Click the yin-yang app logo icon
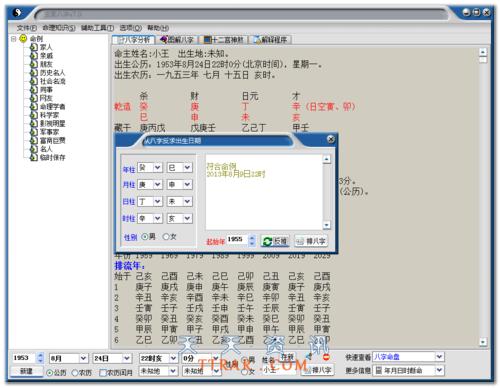Screen dimensions: 500x388 click(17, 13)
